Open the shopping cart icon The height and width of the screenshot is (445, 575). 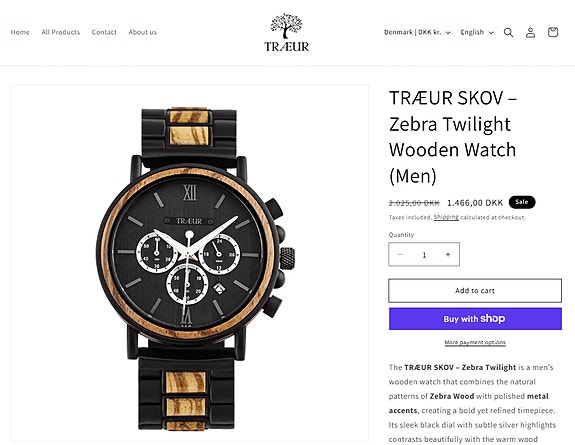[553, 32]
